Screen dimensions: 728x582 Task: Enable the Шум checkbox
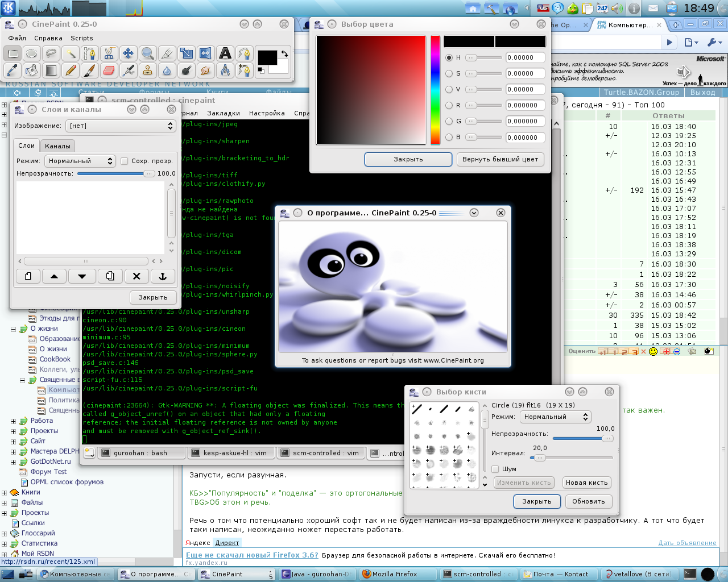[495, 469]
